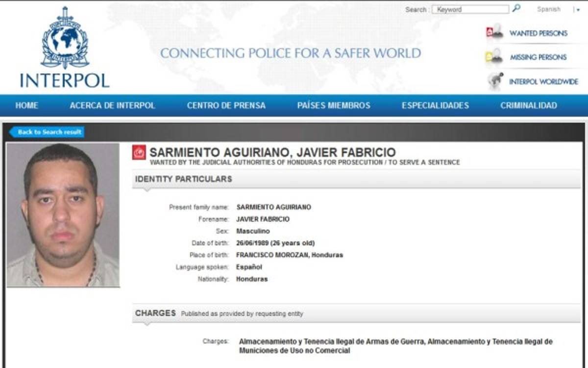Click the INTERPOL logo emblem
588x368 pixels.
tap(65, 38)
